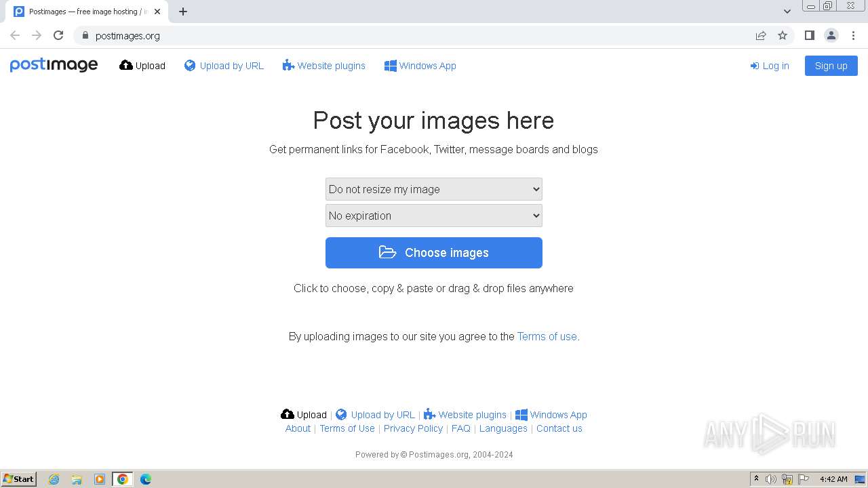Open the 'No expiration' dropdown
868x488 pixels.
434,216
